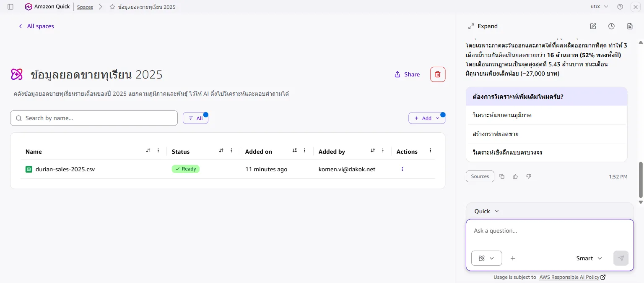Screen dimensions: 644x283
Task: Open the Added by column options menu
Action: 383,151
